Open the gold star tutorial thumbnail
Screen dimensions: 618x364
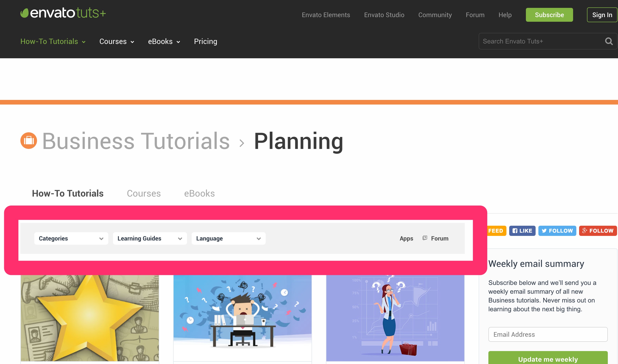pyautogui.click(x=90, y=318)
